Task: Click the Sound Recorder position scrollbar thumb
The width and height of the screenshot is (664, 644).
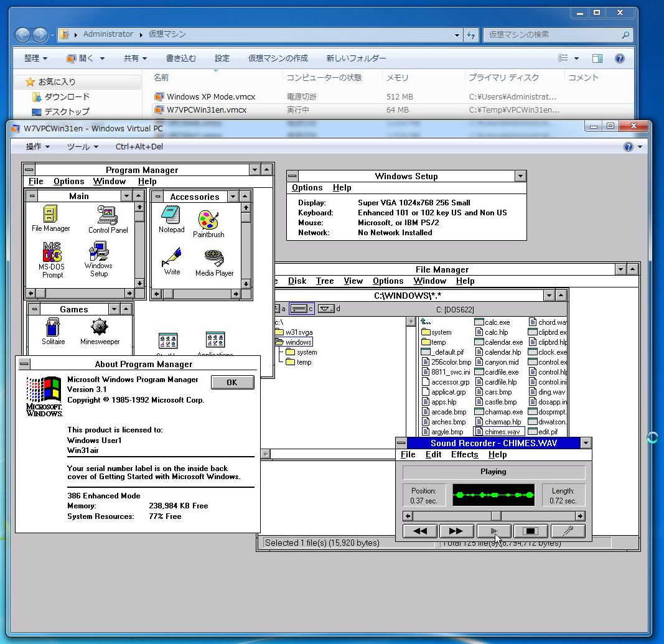Action: click(496, 516)
